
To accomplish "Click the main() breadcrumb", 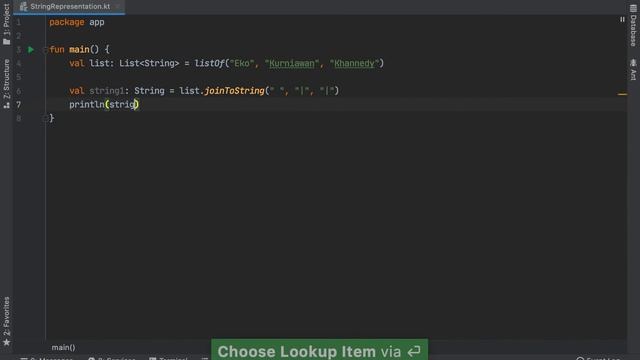I will (63, 347).
